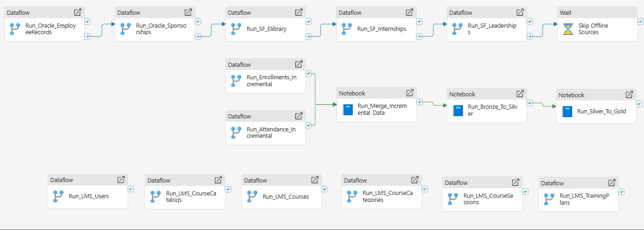Select the Run_Enrollments_Incremental activity name
The width and height of the screenshot is (644, 230).
click(271, 81)
